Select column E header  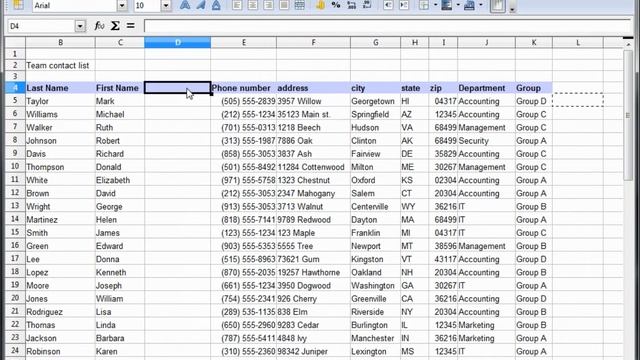coord(244,42)
